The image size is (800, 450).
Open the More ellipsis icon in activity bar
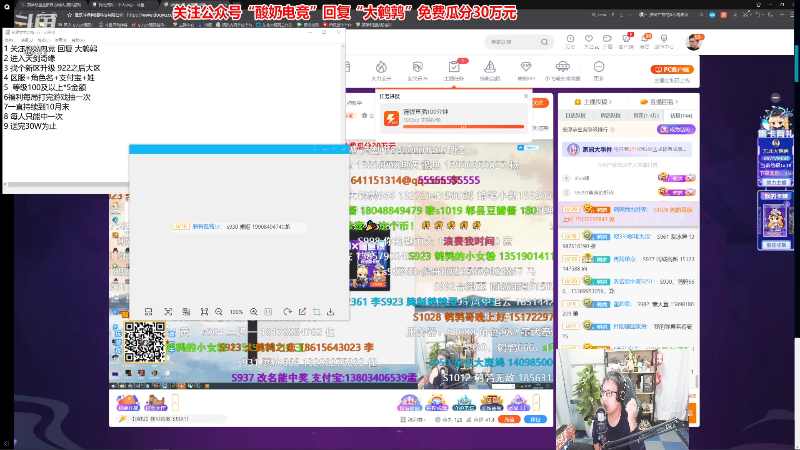coord(598,67)
